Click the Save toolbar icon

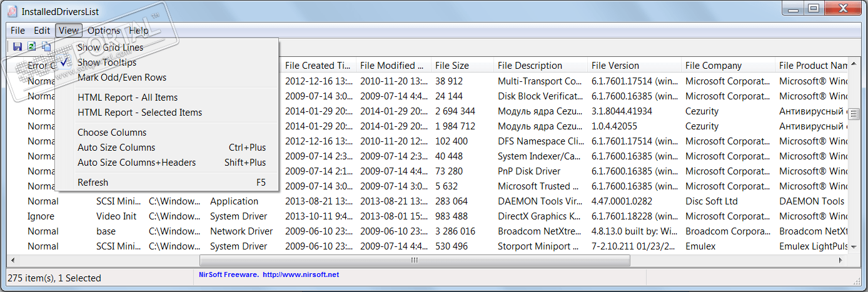click(18, 47)
